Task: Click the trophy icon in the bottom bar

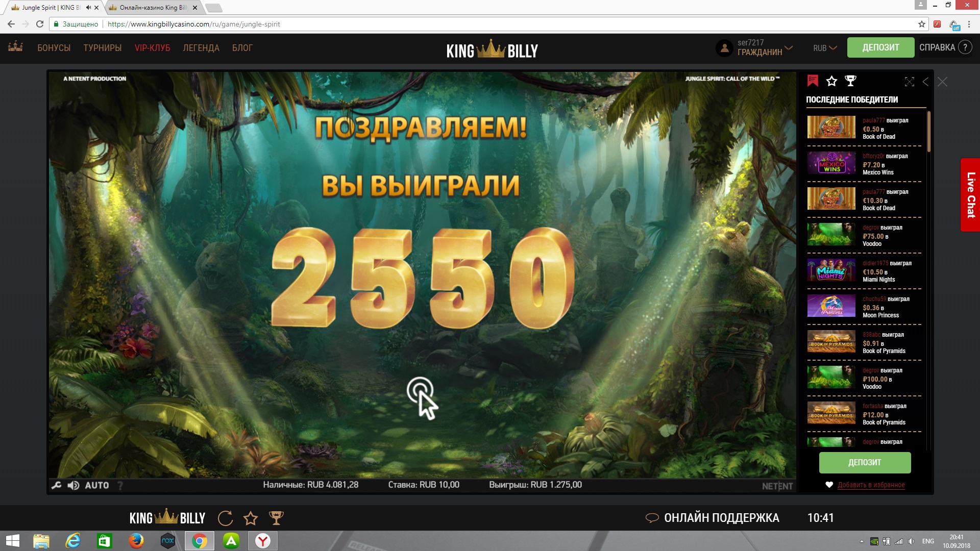Action: [276, 518]
